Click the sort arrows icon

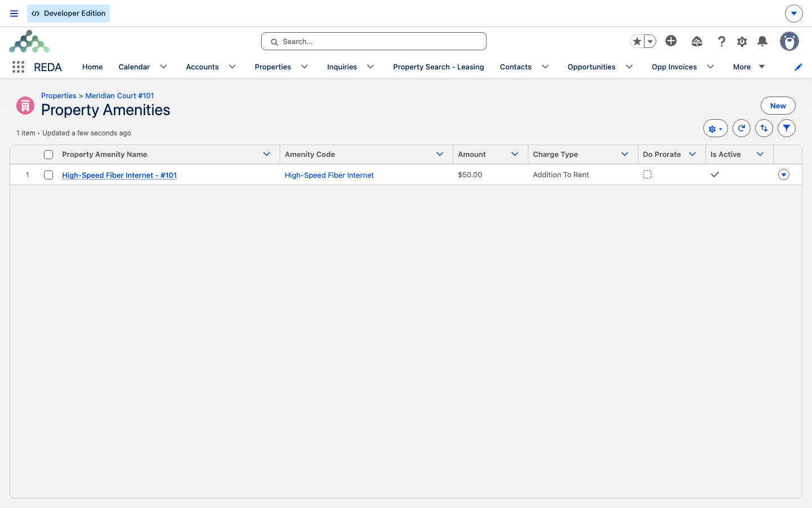click(764, 128)
